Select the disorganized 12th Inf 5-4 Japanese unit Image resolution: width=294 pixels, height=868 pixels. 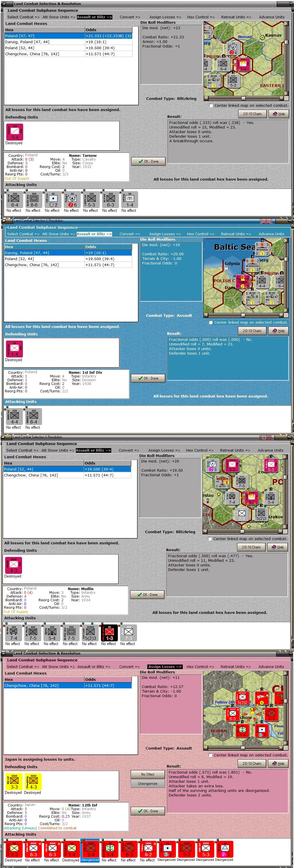(x=91, y=849)
